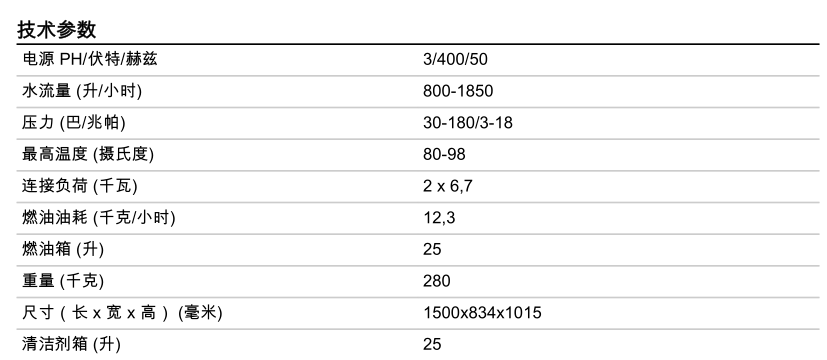Viewport: 827px width, 360px height.
Task: Click the 80-98 temperature value
Action: 444,154
